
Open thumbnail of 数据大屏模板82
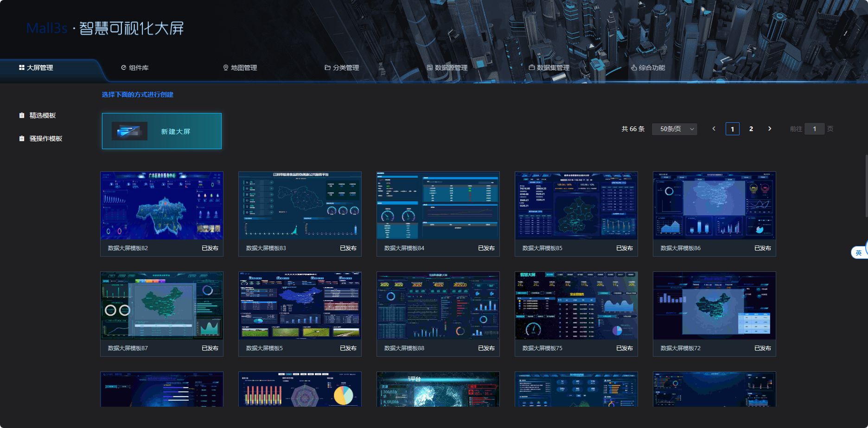click(x=162, y=206)
